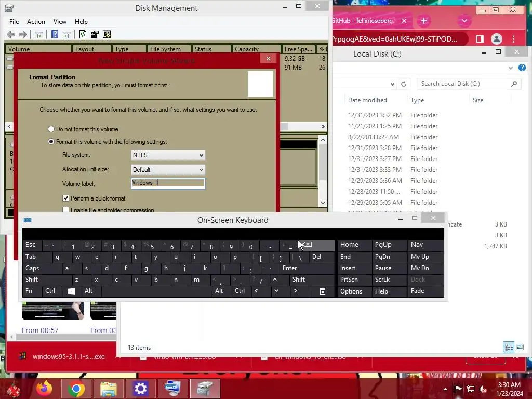Click the Volume label text field

tap(168, 183)
